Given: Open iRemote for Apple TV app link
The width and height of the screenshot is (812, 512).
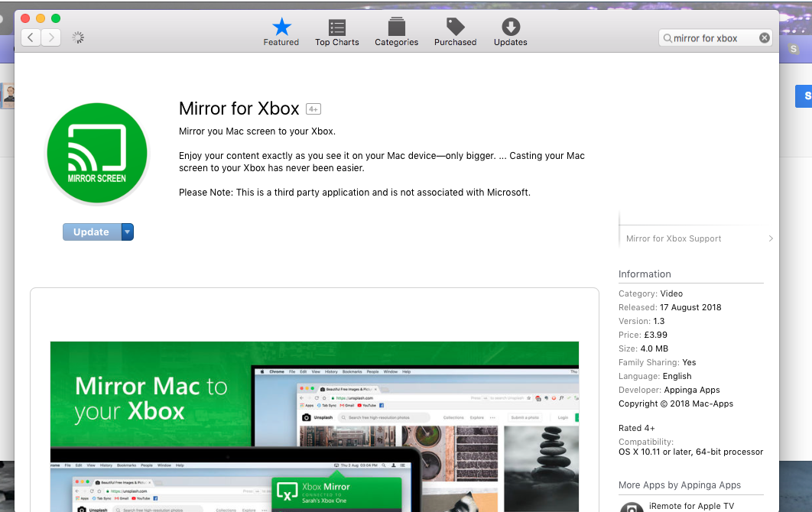Looking at the screenshot, I should coord(691,506).
